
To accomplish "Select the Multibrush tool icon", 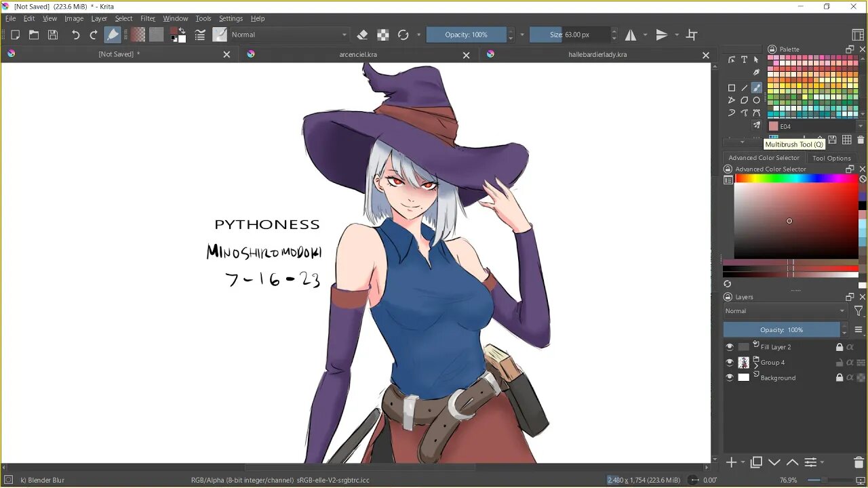I will (757, 125).
